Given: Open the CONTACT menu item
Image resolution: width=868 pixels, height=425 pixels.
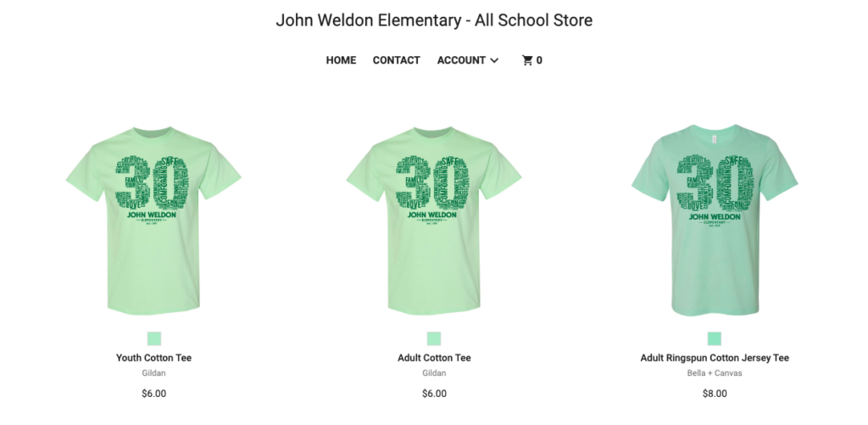Looking at the screenshot, I should pos(397,60).
